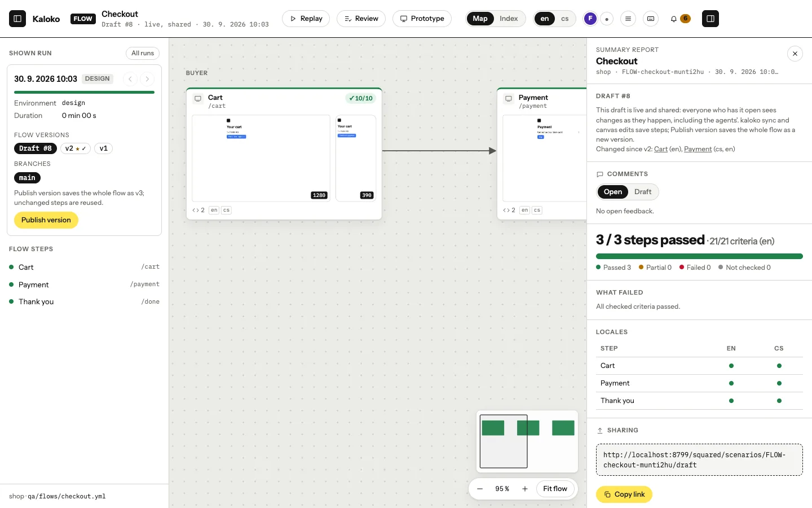This screenshot has width=812, height=508.
Task: Select the cs locale in the top bar
Action: (565, 19)
